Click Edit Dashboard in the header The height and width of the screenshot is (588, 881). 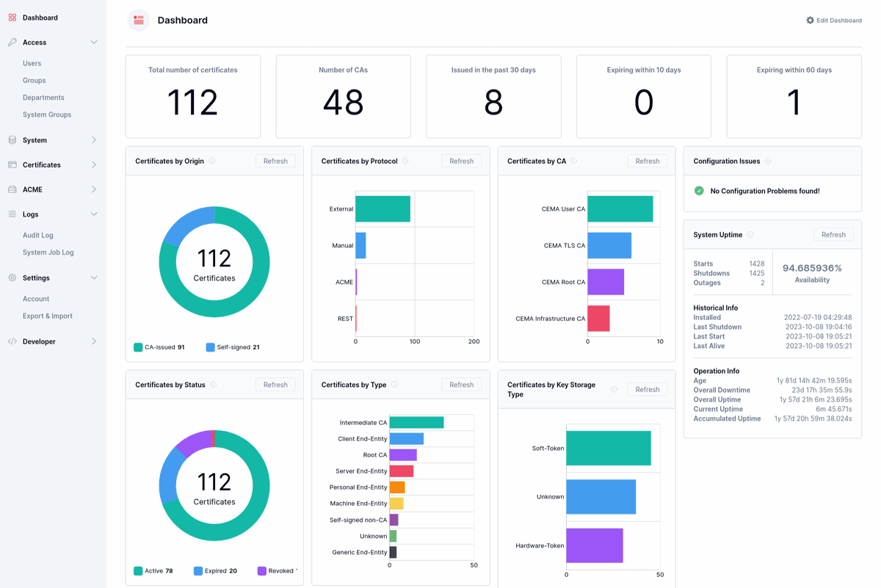click(x=834, y=21)
